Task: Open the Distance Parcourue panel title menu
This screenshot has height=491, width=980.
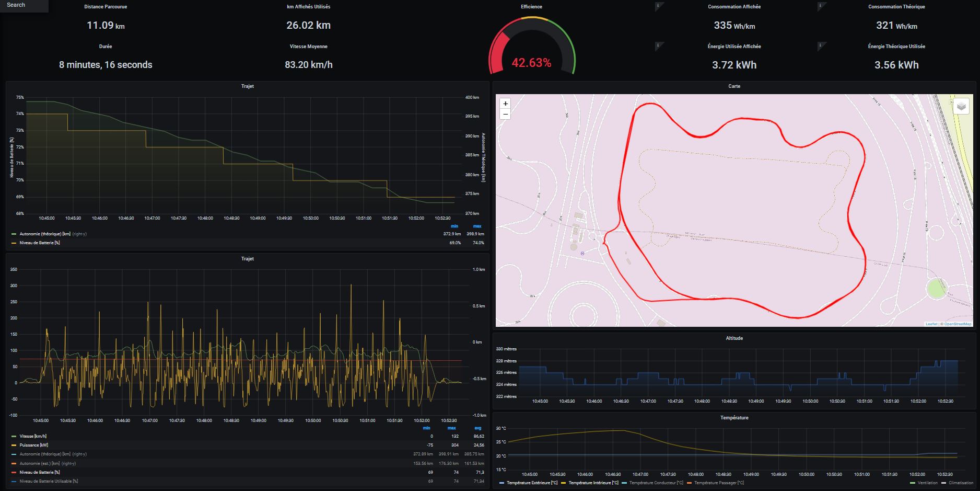Action: (106, 7)
